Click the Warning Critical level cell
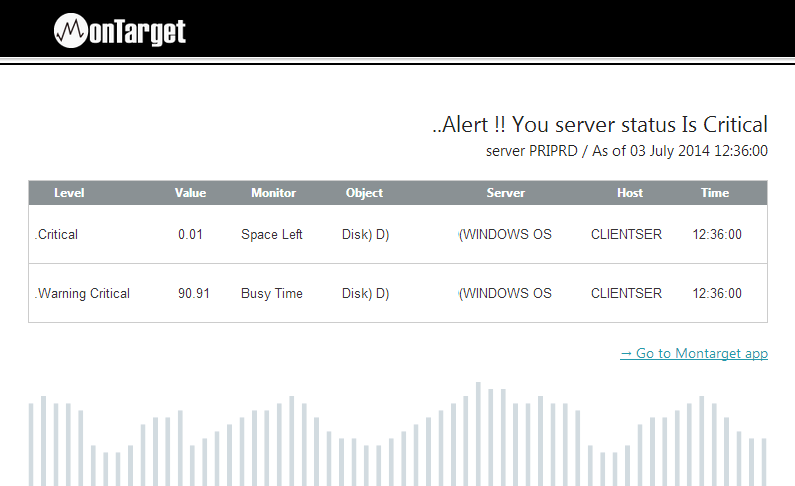The image size is (795, 486). pos(82,293)
